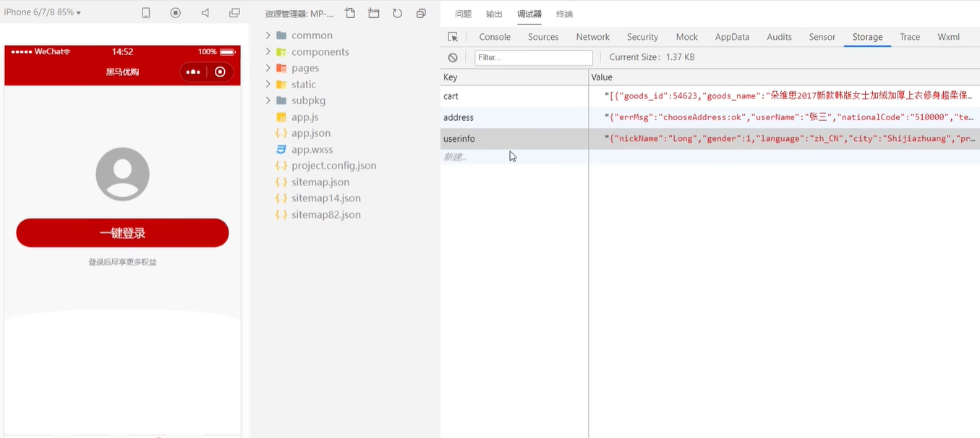This screenshot has width=980, height=438.
Task: Click the collapse all folders icon
Action: pyautogui.click(x=421, y=13)
